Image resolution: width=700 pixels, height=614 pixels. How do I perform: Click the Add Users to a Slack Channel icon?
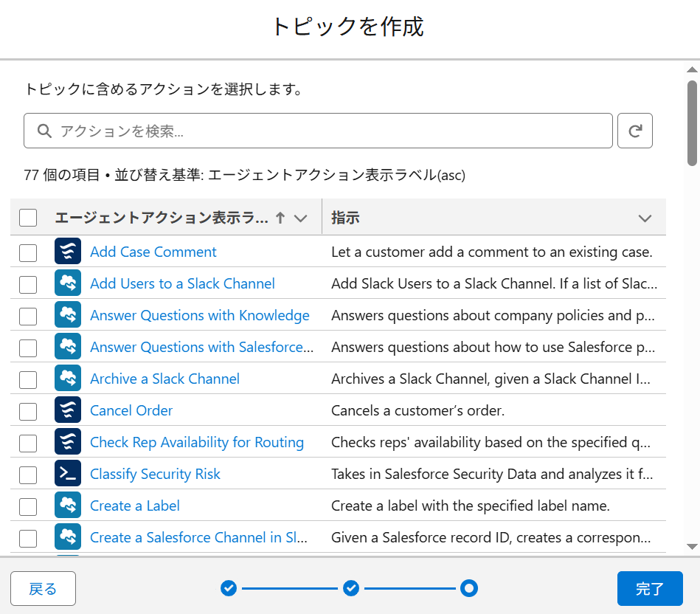pos(68,283)
